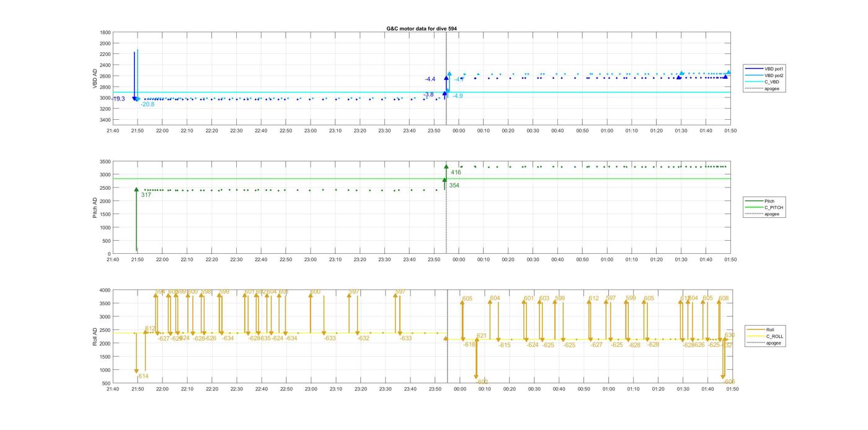Screen dimensions: 868x430
Task: Click the '416' pitch data label
Action: (456, 172)
